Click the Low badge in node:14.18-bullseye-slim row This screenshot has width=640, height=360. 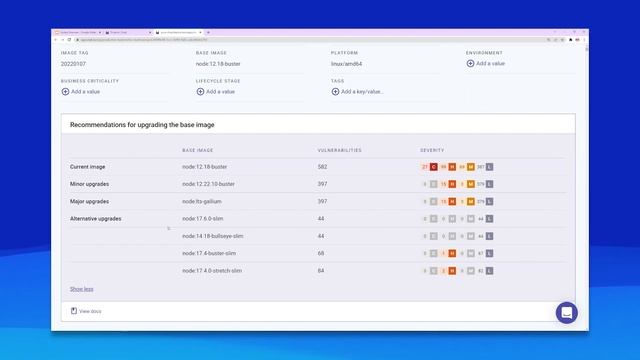tap(489, 236)
